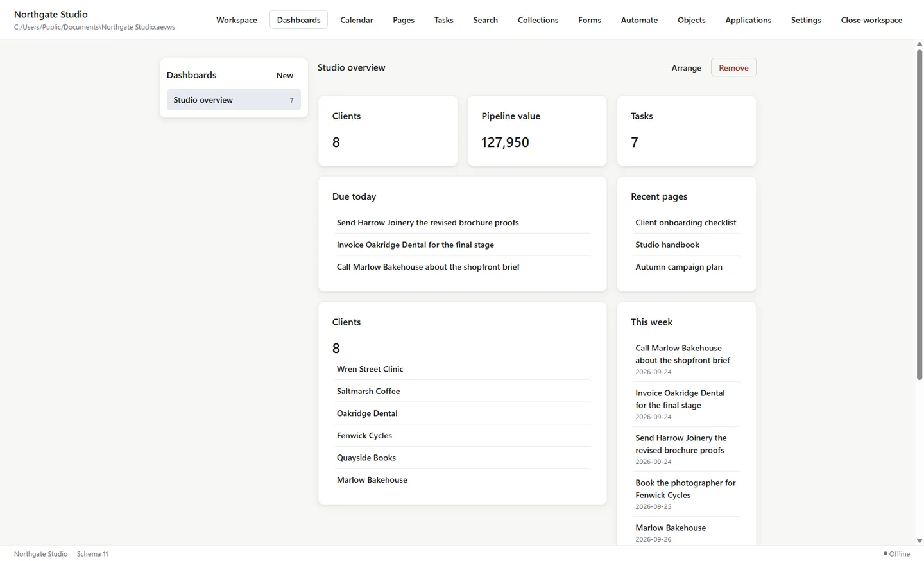Open Objects in the top navigation
924x561 pixels.
click(691, 20)
